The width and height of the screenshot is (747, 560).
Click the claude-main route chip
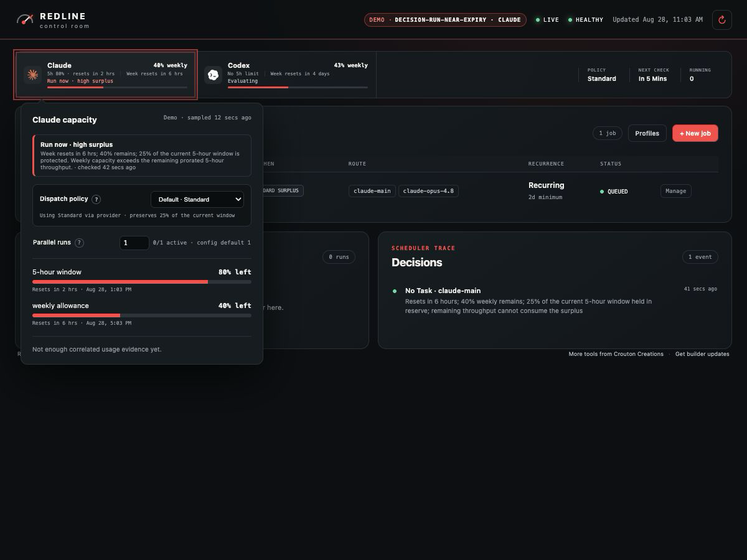pyautogui.click(x=372, y=191)
